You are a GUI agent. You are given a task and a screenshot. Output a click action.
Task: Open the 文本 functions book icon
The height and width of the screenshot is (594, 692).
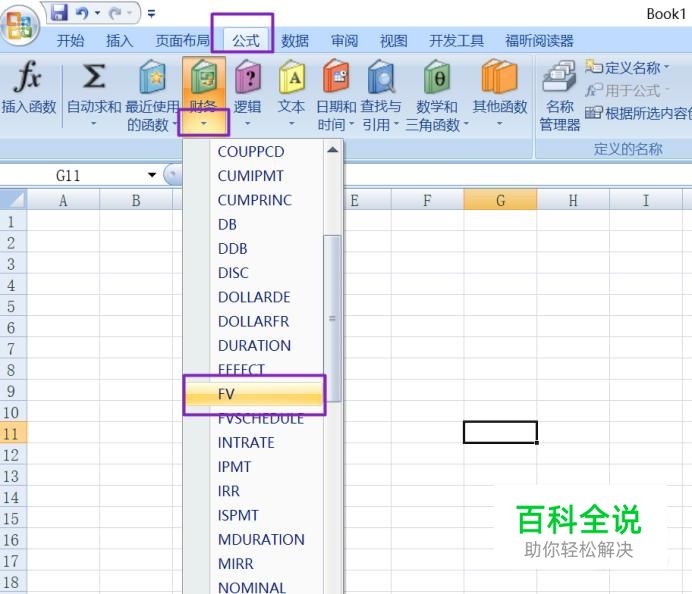click(292, 76)
